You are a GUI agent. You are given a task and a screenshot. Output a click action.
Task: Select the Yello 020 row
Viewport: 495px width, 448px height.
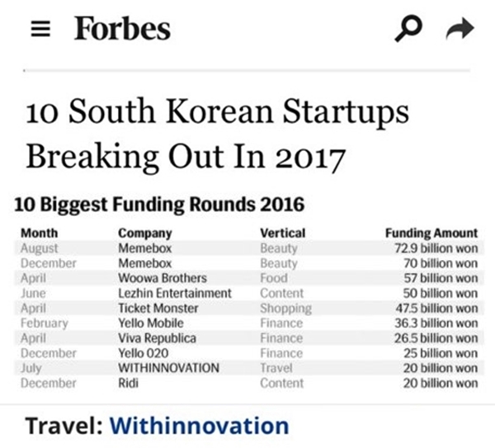click(249, 353)
